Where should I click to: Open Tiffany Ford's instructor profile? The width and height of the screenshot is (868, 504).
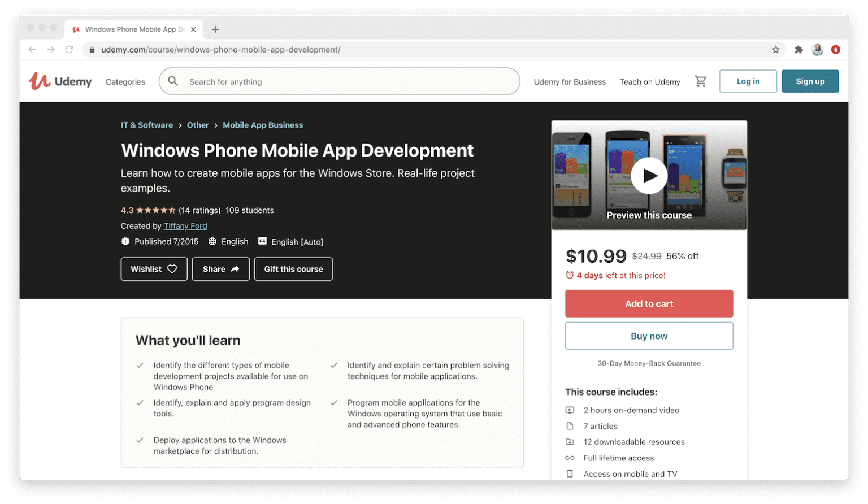pos(185,225)
